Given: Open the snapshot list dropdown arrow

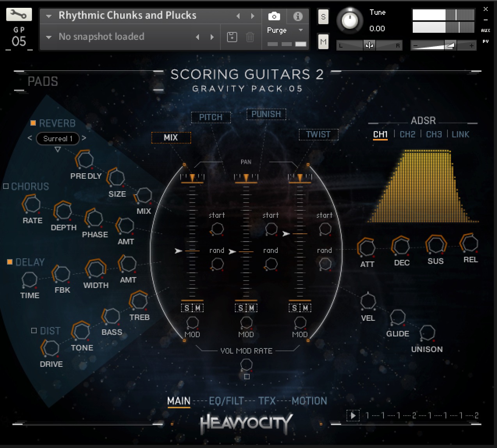Looking at the screenshot, I should [49, 37].
